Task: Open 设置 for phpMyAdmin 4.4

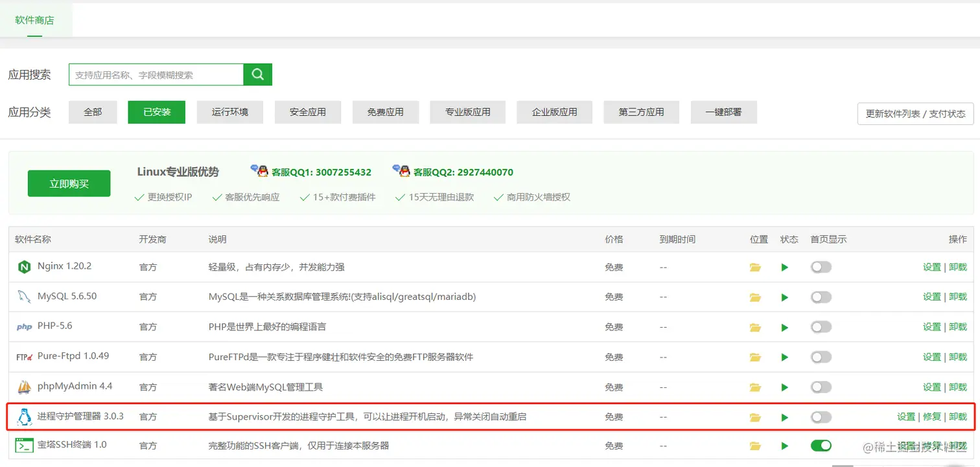Action: (x=932, y=387)
